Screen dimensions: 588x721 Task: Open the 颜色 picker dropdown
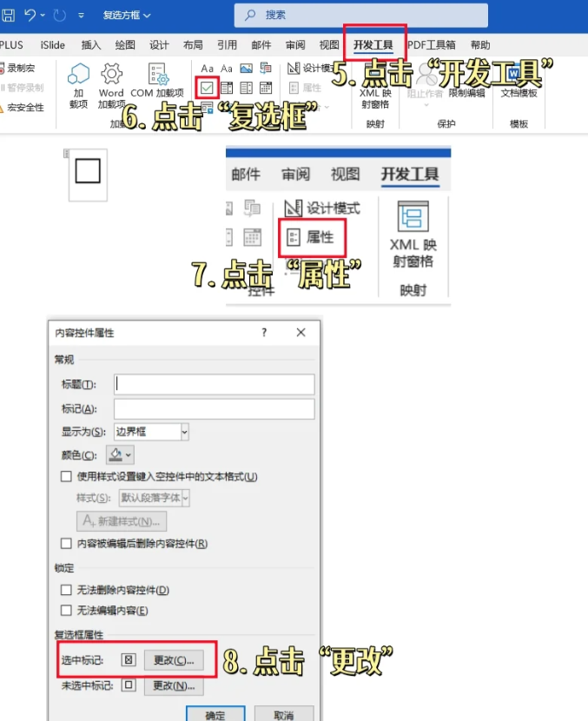pos(121,454)
